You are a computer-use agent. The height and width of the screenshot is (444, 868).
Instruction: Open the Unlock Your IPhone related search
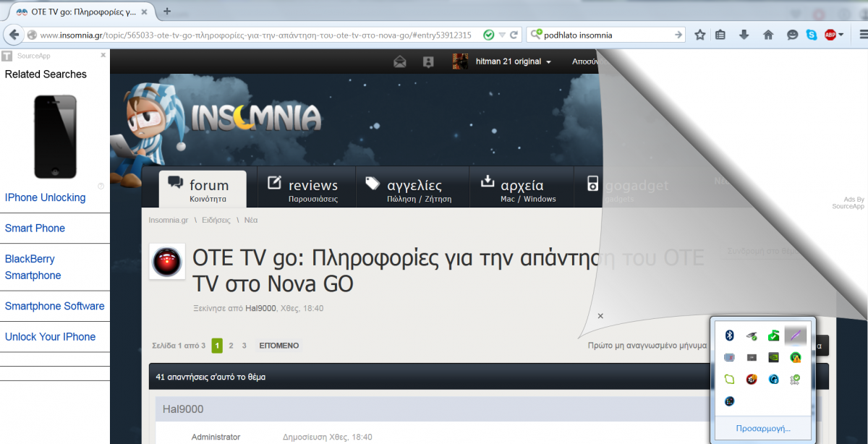pyautogui.click(x=50, y=336)
